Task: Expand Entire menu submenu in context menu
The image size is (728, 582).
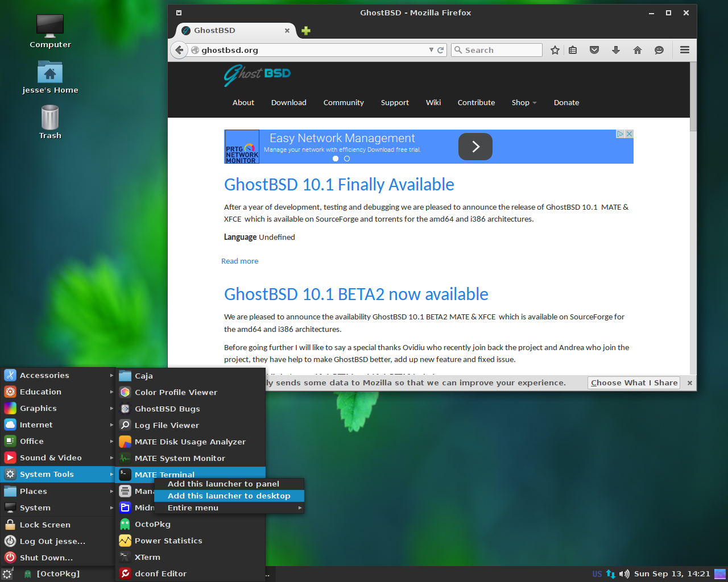Action: (x=229, y=508)
